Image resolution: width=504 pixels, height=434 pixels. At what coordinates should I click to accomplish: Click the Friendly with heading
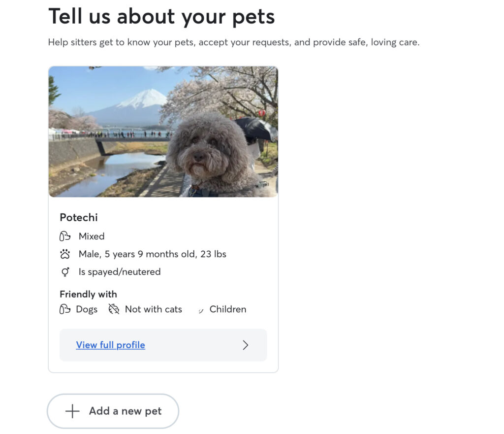tap(88, 294)
